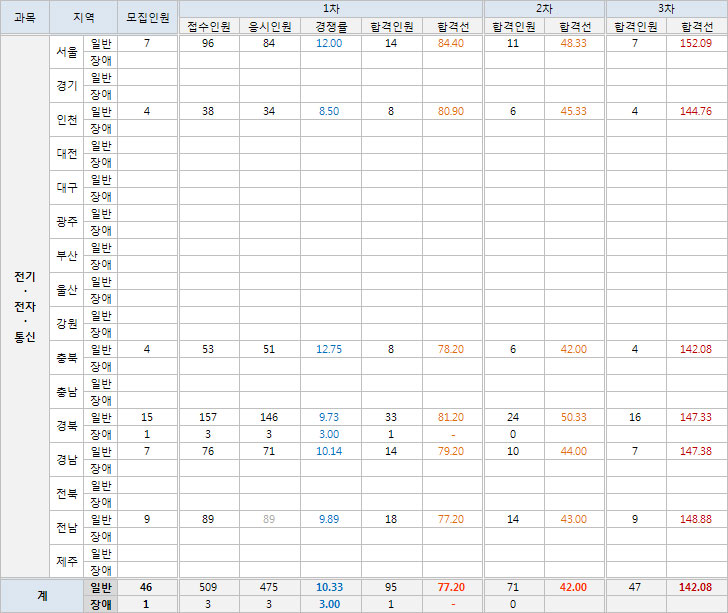Select the 울산 region cell
Image resolution: width=728 pixels, height=613 pixels.
[x=67, y=289]
